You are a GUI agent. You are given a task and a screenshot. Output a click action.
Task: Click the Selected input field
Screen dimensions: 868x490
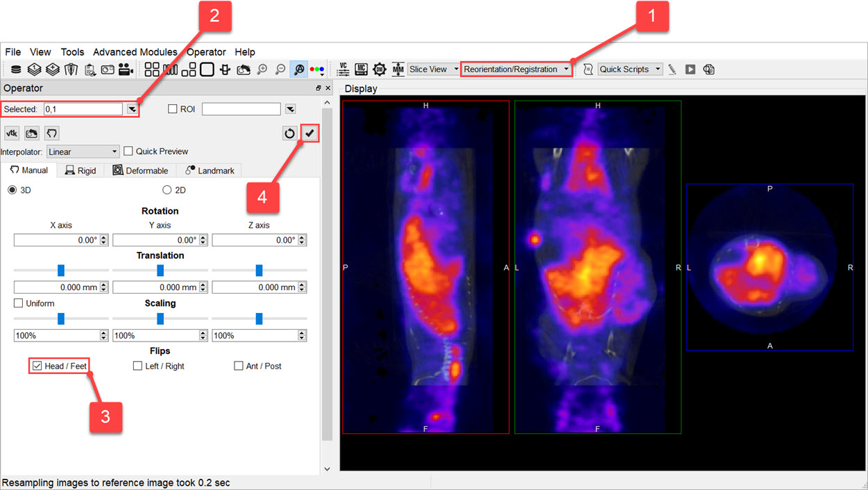tap(83, 109)
